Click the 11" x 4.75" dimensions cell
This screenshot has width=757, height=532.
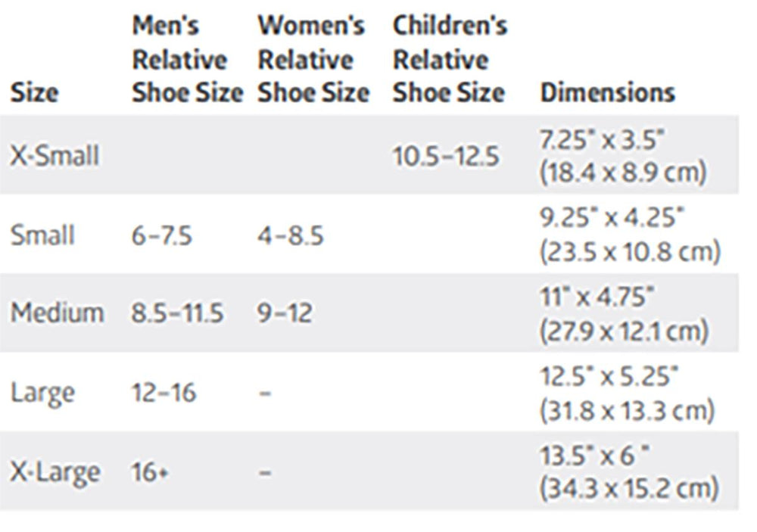point(623,313)
